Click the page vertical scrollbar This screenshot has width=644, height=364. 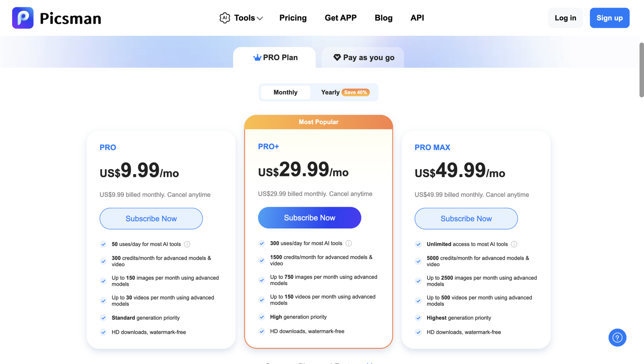[642, 70]
